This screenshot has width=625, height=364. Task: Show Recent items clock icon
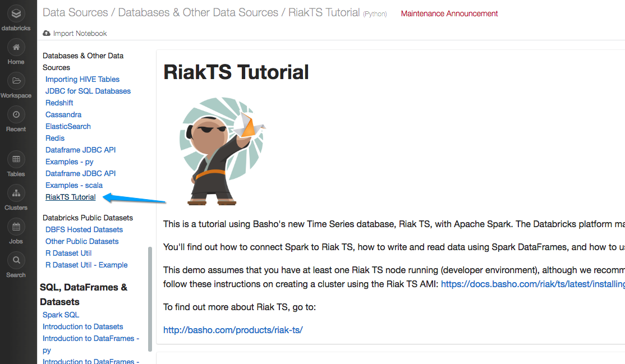click(x=16, y=115)
